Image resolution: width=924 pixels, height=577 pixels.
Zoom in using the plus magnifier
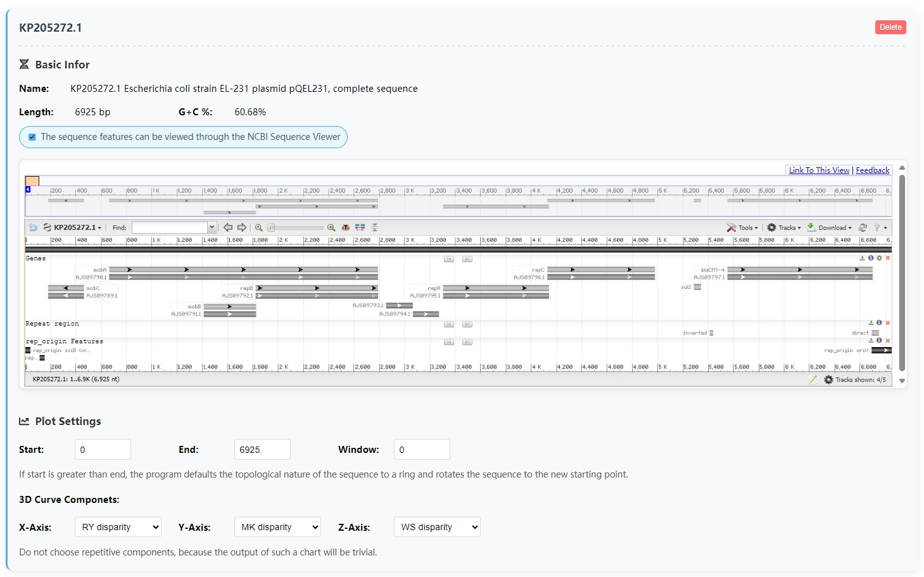click(x=331, y=227)
